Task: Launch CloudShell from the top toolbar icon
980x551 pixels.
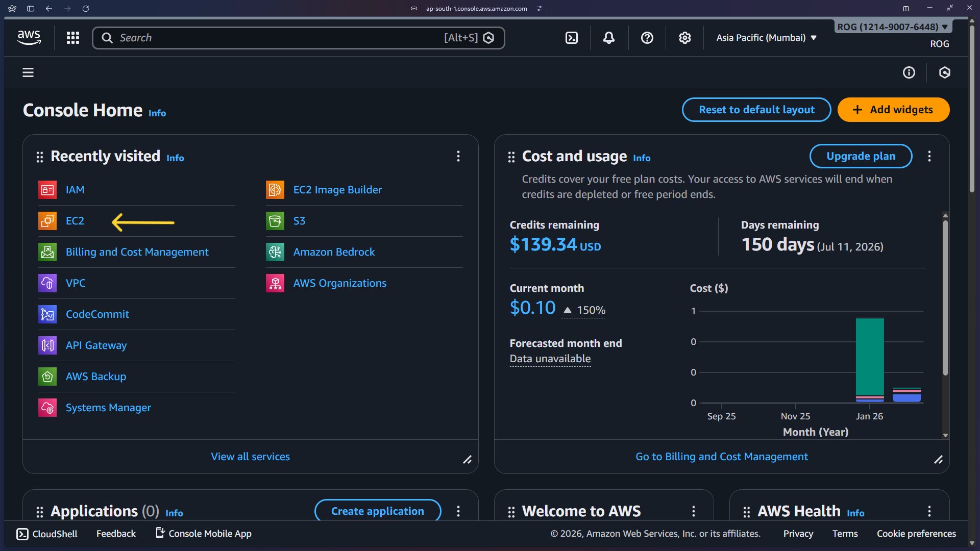Action: pos(571,37)
